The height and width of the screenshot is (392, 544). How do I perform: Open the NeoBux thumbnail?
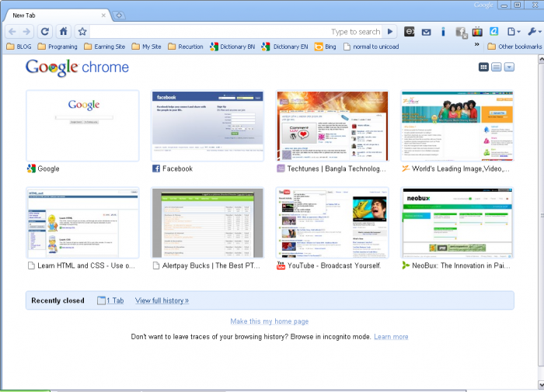(457, 223)
